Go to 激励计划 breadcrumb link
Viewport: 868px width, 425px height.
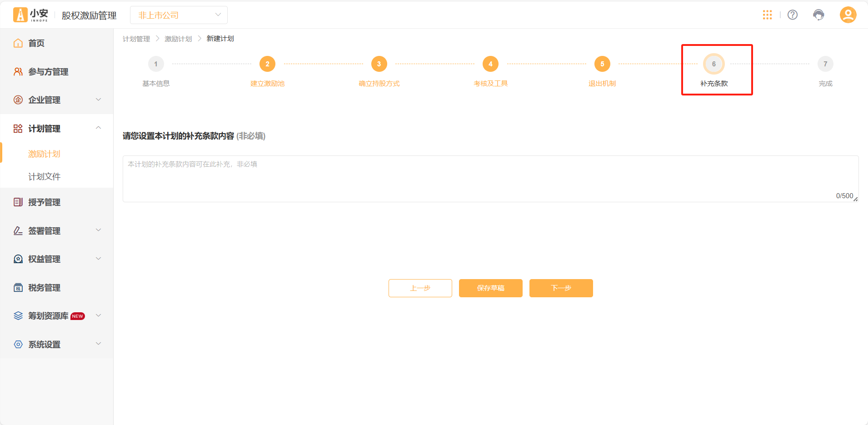click(178, 39)
